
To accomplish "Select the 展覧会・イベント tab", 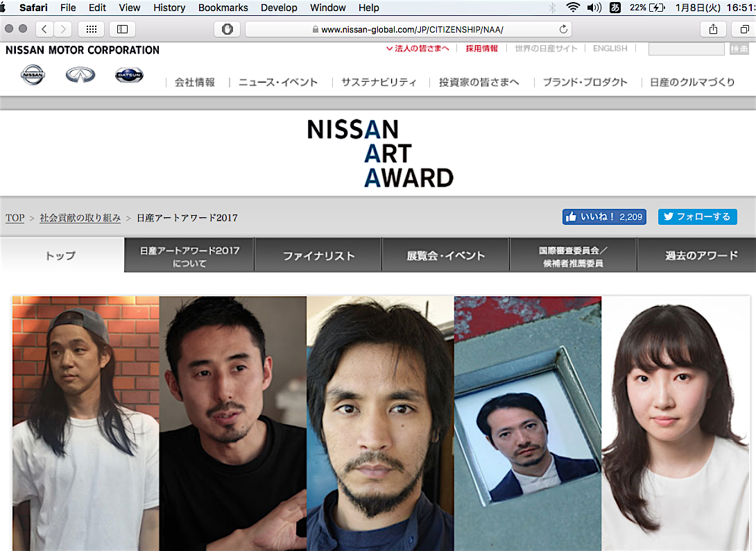I will pyautogui.click(x=445, y=255).
